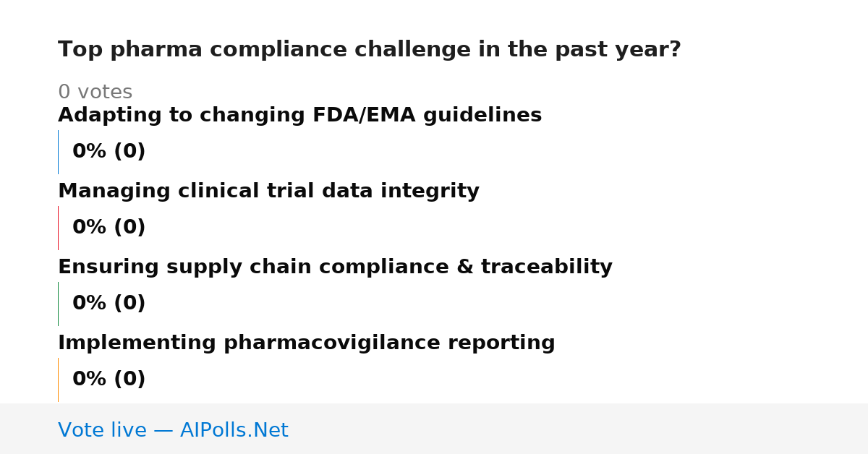Open the 'Vote live — AIPolls.Net' link

point(173,431)
